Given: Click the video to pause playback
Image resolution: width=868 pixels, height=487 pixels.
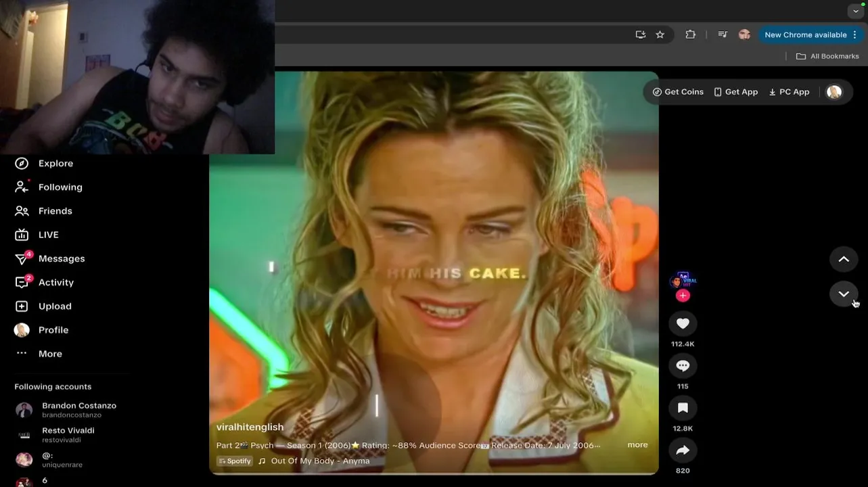Looking at the screenshot, I should 434,272.
